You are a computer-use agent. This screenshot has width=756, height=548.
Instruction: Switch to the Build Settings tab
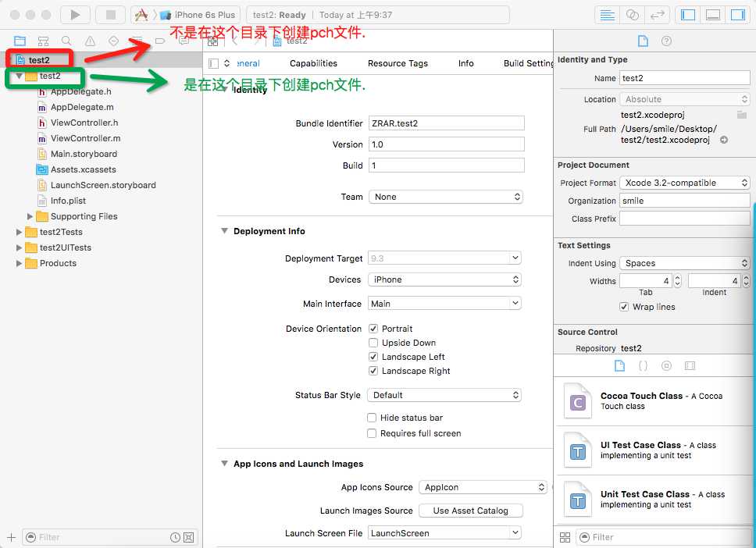pos(528,63)
